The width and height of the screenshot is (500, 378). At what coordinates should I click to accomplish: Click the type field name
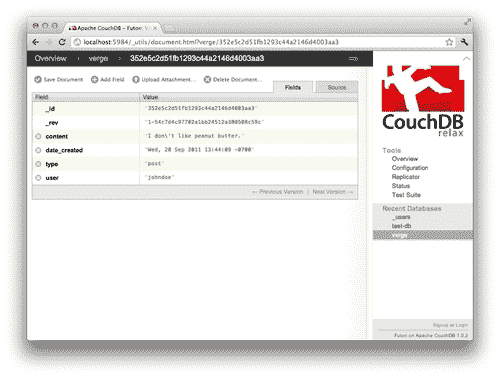coord(52,164)
